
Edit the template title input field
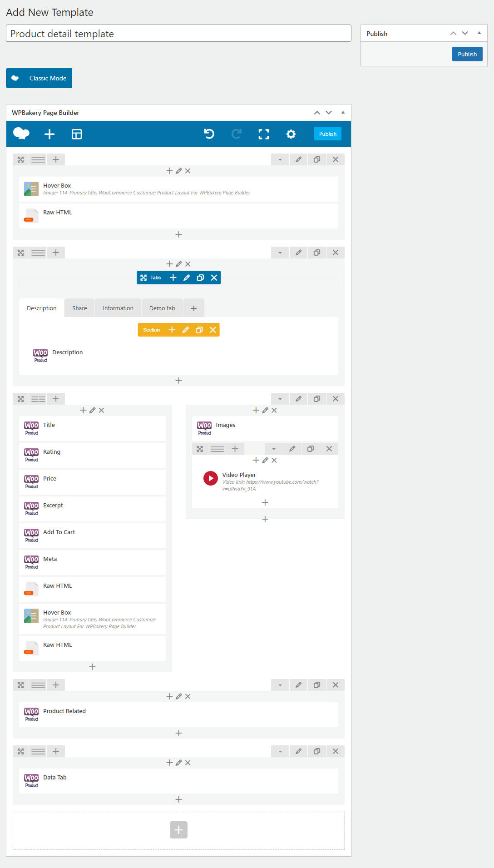[178, 33]
